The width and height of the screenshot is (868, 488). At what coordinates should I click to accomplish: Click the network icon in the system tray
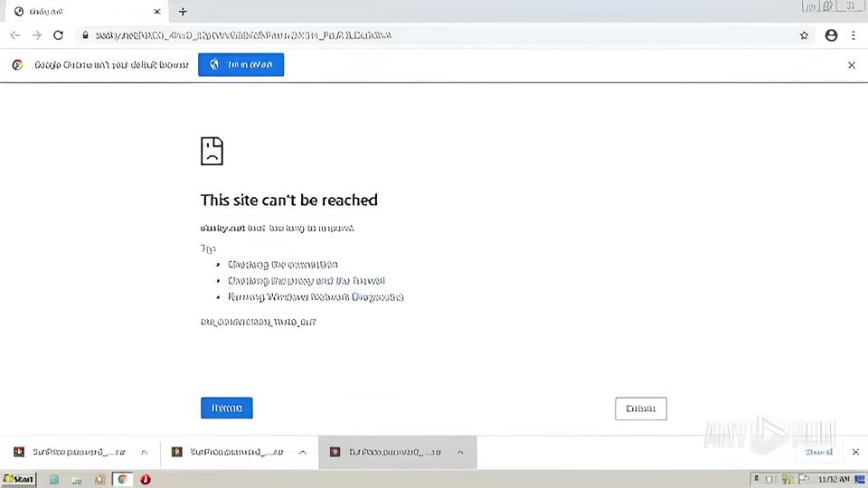787,479
